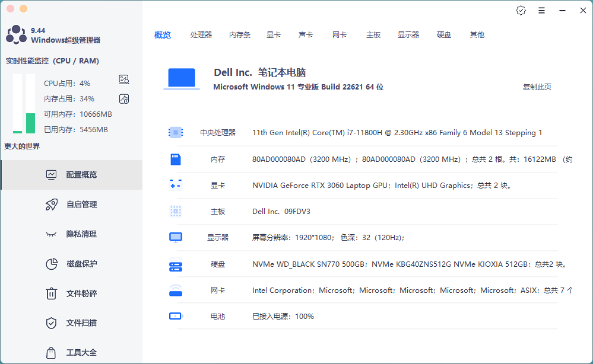Click the 更大的世界 link
This screenshot has height=364, width=593.
click(x=22, y=146)
